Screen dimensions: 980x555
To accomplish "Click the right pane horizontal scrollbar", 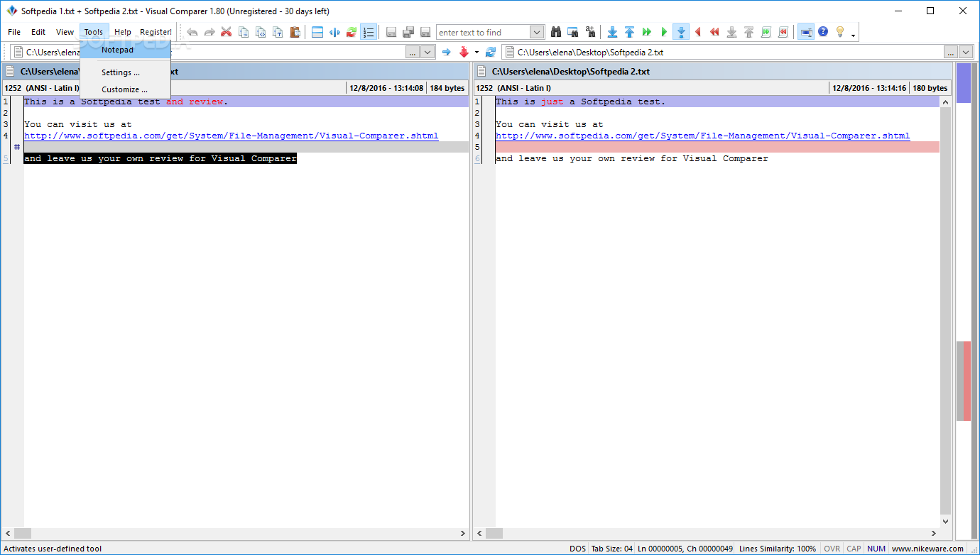I will coord(707,533).
